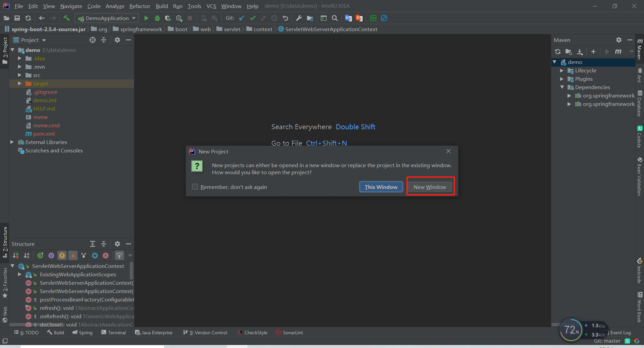Open the SonarLint tool window tab
This screenshot has width=644, height=348.
tap(289, 333)
